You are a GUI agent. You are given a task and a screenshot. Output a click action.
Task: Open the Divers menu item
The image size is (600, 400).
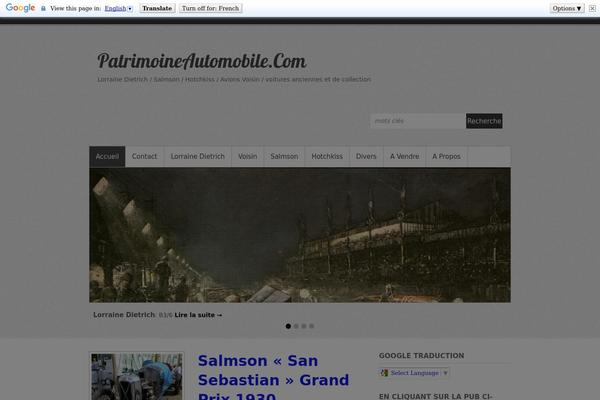366,156
